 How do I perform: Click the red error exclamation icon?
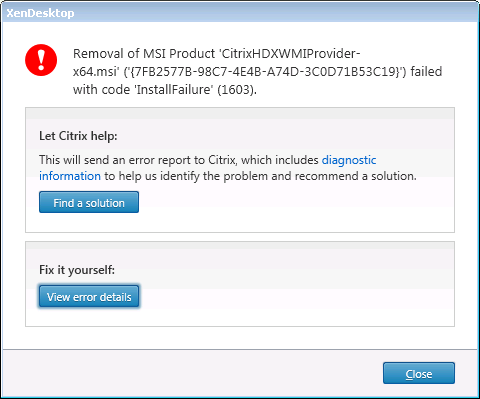click(x=41, y=60)
